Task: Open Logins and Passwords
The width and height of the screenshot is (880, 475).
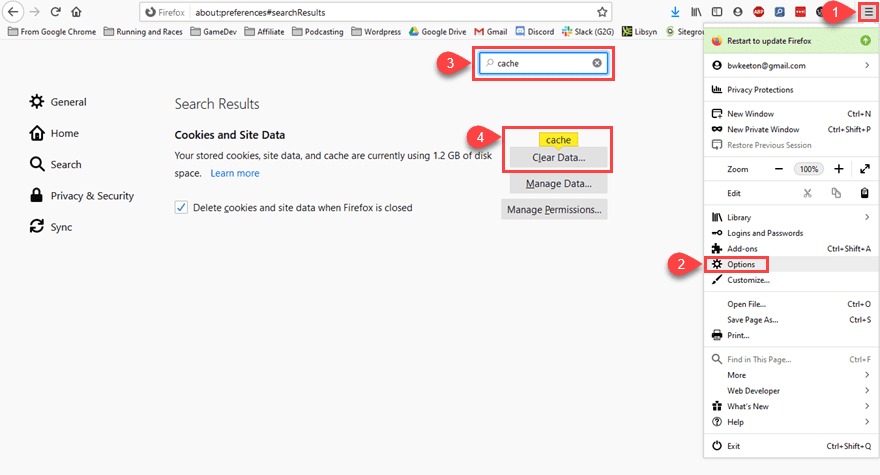Action: point(791,233)
